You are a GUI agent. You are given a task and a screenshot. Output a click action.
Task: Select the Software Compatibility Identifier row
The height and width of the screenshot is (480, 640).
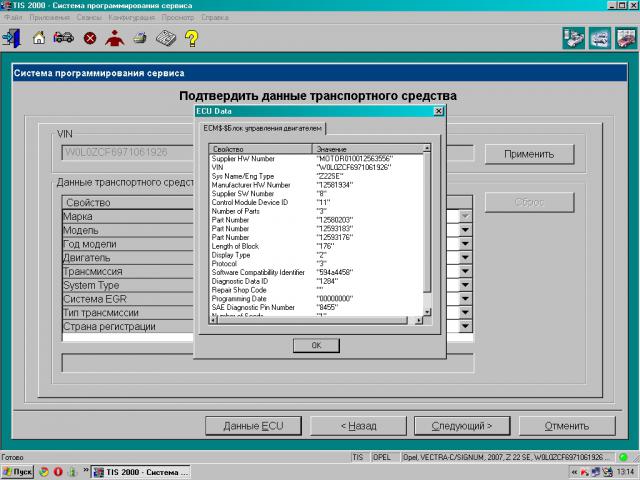tap(316, 272)
